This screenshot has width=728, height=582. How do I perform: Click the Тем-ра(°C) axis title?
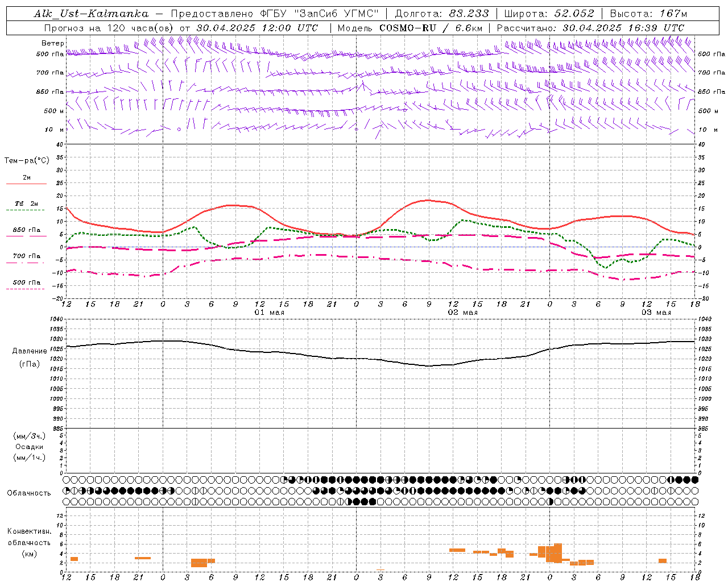point(27,161)
